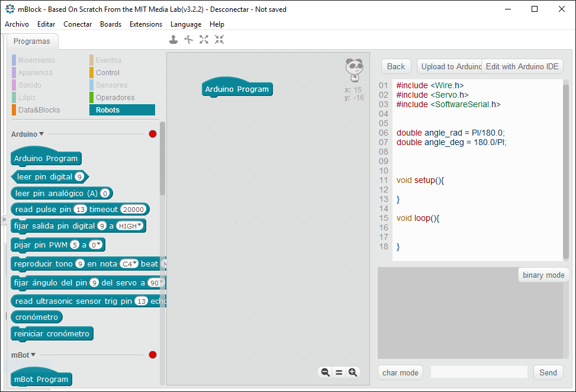Reset script canvas zoom to default
The image size is (576, 392).
pos(339,372)
